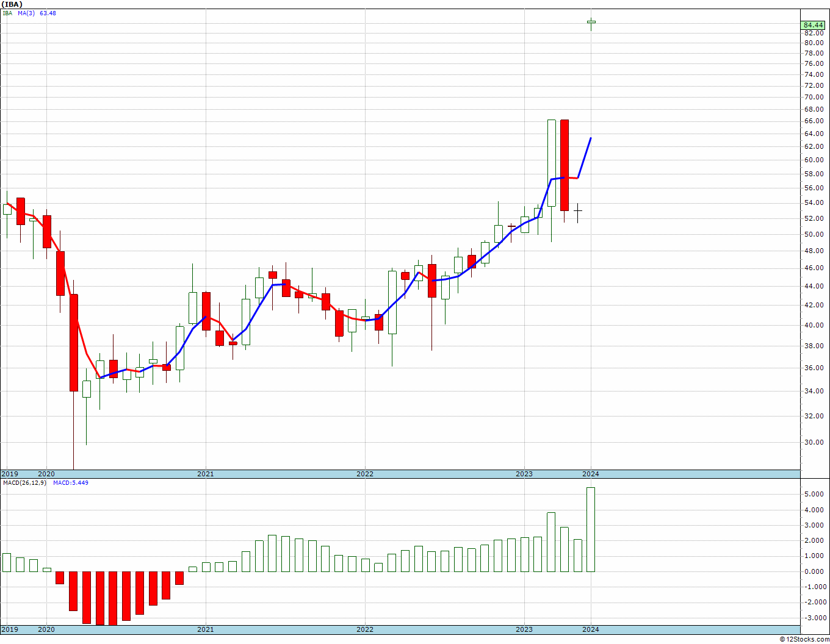Select the 2.000 MACD axis label
Viewport: 830px width, 644px height.
pos(814,540)
